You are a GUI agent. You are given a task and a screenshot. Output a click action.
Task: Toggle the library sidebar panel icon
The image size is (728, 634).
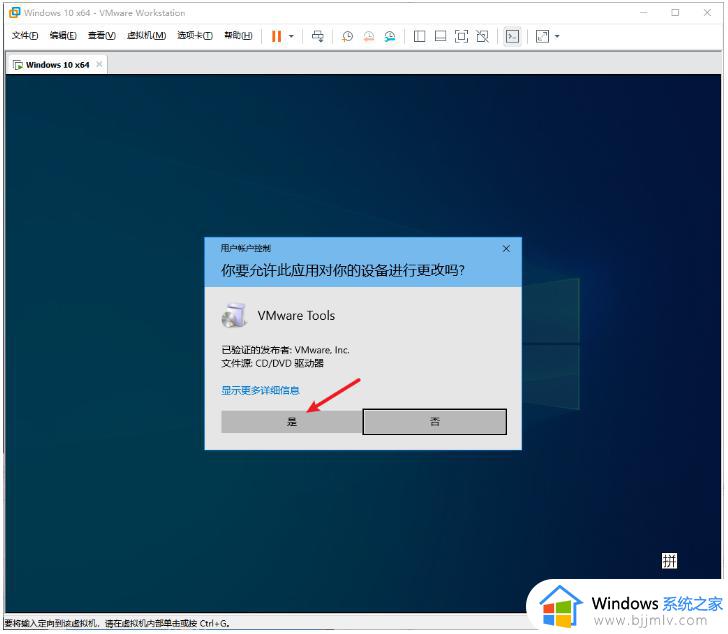pyautogui.click(x=419, y=36)
